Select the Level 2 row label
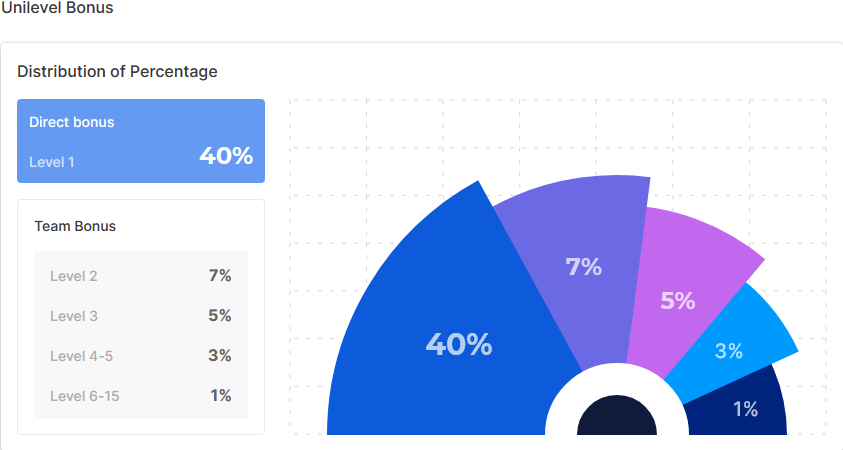843x450 pixels. 74,276
